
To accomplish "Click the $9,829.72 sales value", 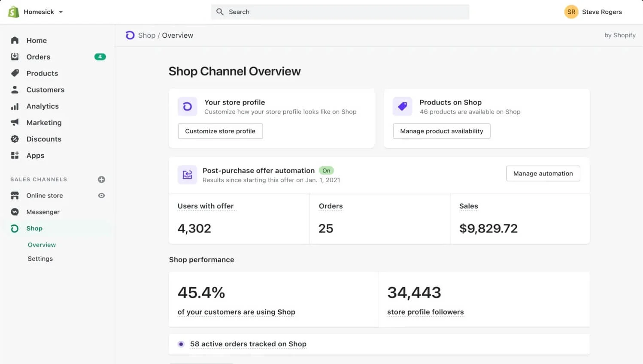I will 488,229.
